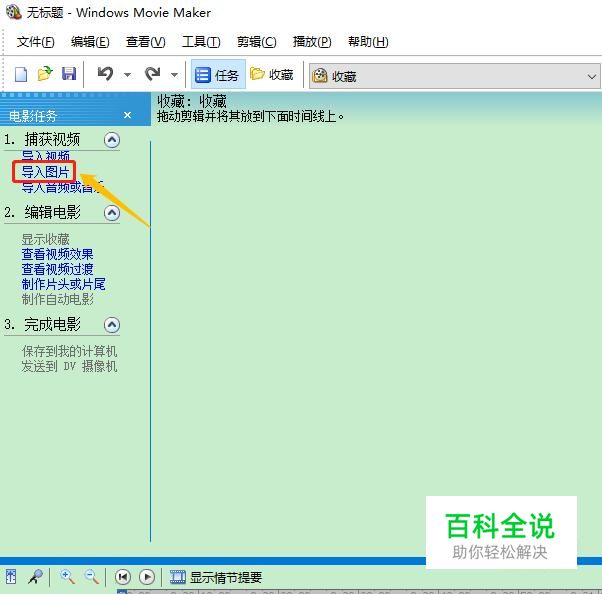Redo the last action

(152, 74)
